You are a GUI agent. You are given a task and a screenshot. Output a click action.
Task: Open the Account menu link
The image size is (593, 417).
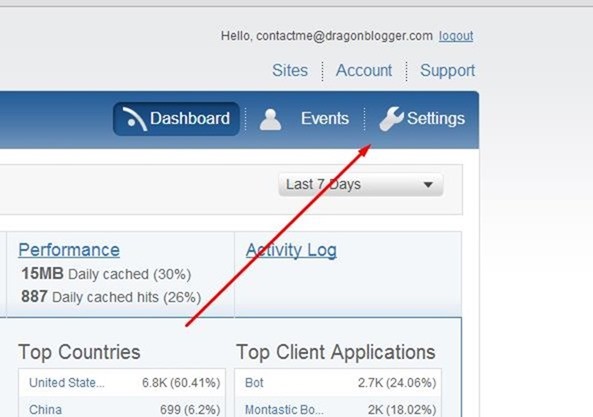pos(364,70)
